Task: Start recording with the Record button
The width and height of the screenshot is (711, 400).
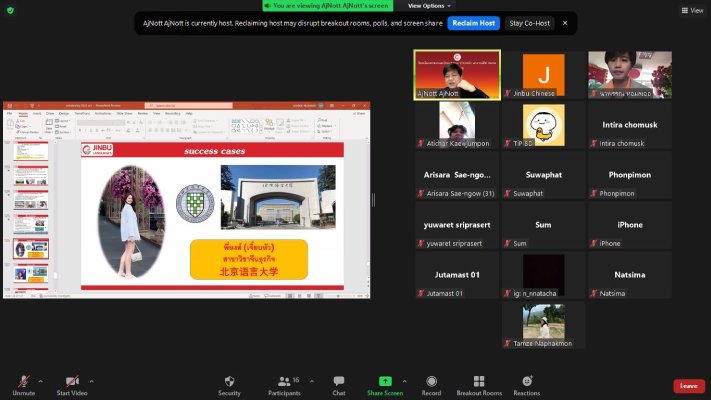Action: [431, 383]
